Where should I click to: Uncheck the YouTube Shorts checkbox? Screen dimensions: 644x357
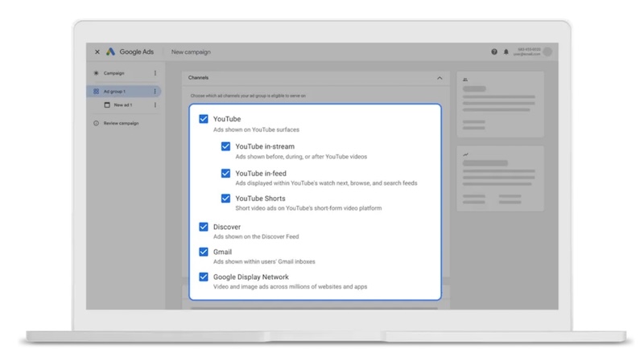(x=225, y=198)
